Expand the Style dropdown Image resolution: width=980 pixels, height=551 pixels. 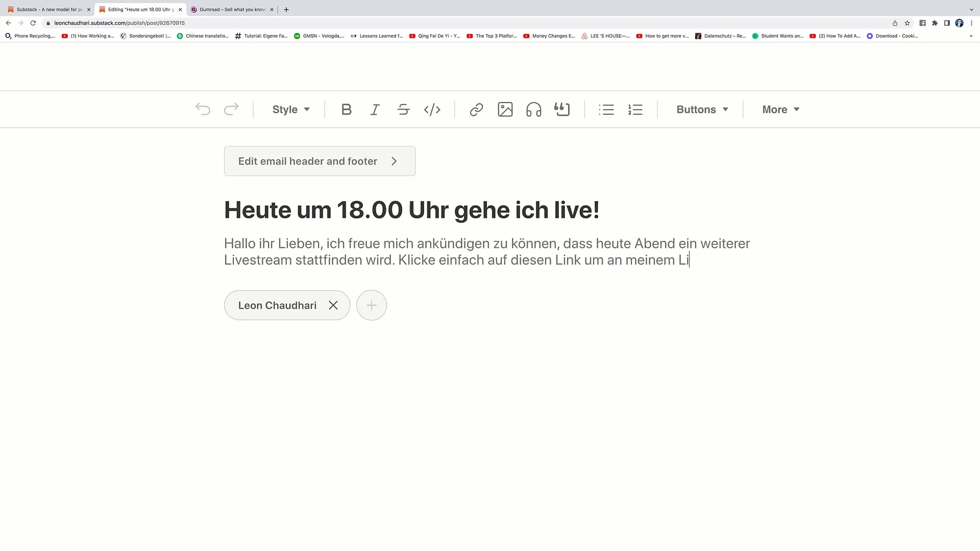(290, 109)
